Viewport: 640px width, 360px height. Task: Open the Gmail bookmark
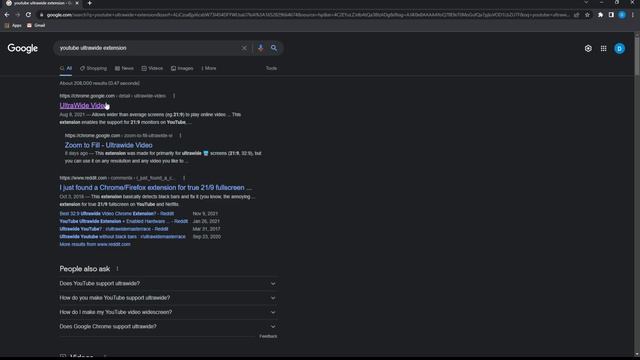tap(36, 25)
